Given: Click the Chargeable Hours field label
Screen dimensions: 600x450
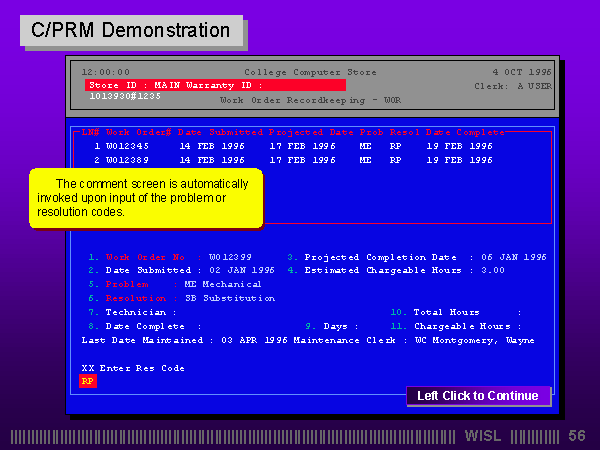Looking at the screenshot, I should (463, 326).
